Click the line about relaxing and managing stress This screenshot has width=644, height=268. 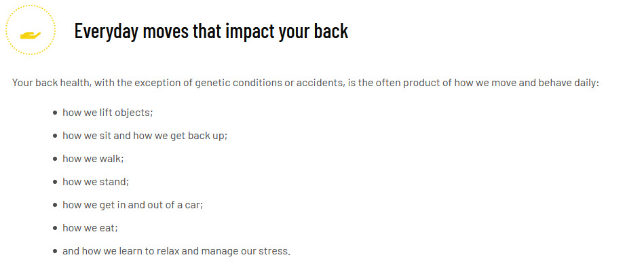176,251
